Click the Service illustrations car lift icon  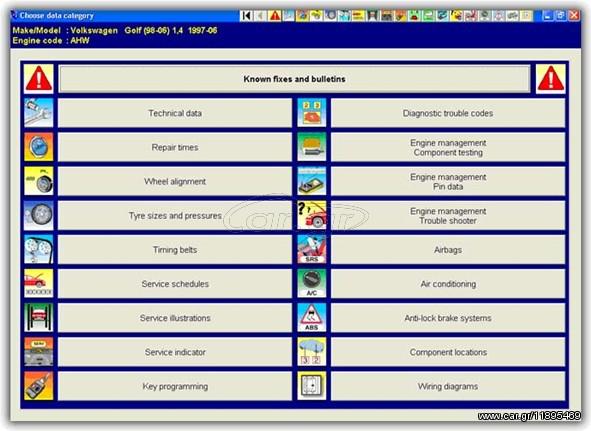click(x=38, y=318)
